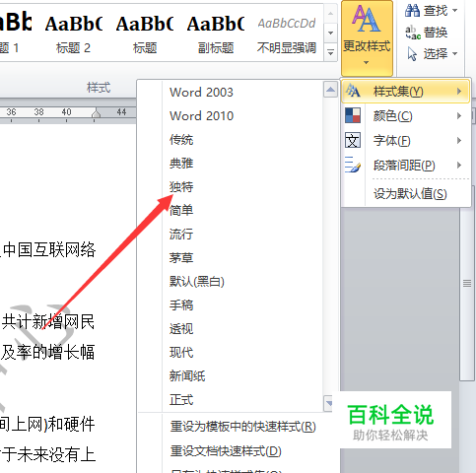Viewport: 476px width, 473px height.
Task: Click document text 于未来没有上
Action: pyautogui.click(x=48, y=454)
